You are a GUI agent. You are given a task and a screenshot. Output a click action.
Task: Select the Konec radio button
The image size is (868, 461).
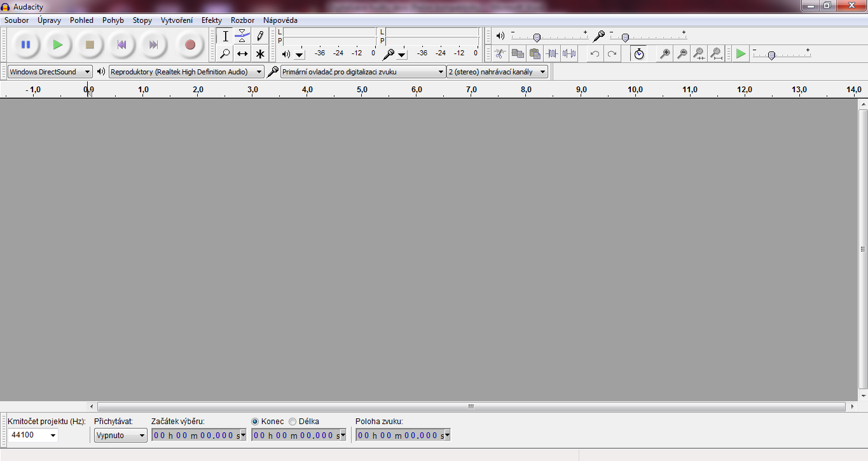[255, 421]
